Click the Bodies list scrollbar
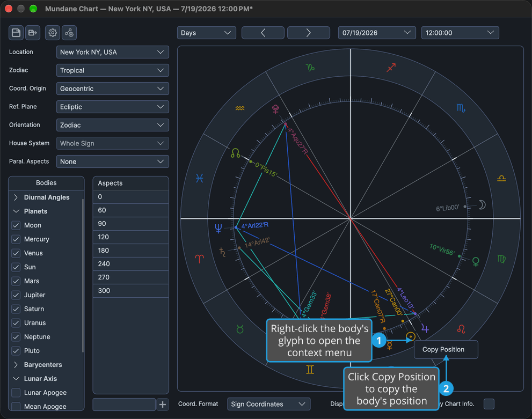The image size is (532, 419). (x=83, y=275)
